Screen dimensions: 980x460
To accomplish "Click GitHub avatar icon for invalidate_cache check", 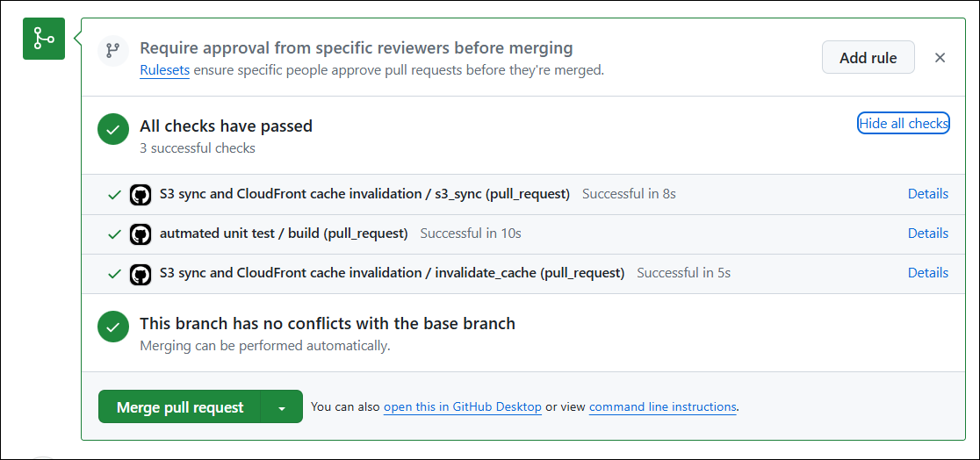I will pyautogui.click(x=140, y=273).
